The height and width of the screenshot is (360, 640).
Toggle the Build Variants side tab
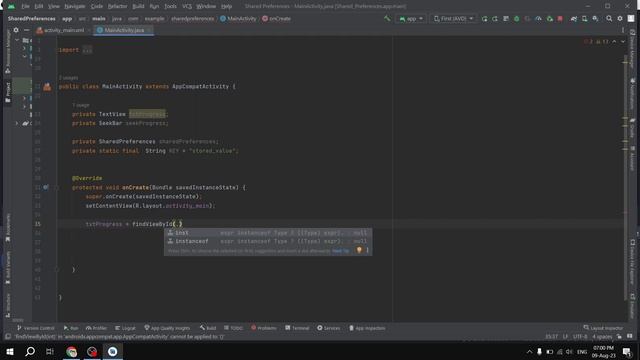(x=8, y=268)
